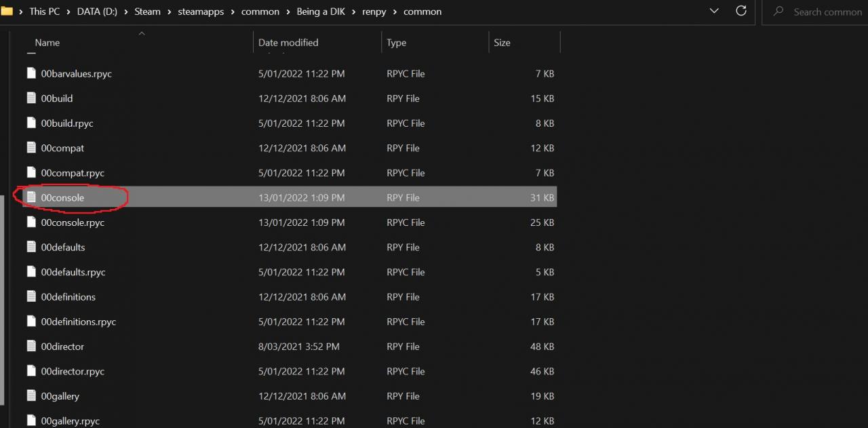The height and width of the screenshot is (428, 868).
Task: Sort by Size column header
Action: pyautogui.click(x=502, y=42)
